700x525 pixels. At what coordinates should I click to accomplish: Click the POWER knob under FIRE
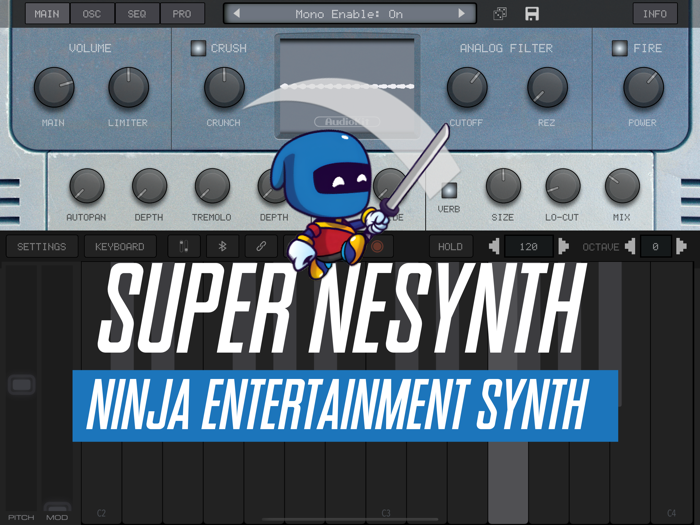click(643, 88)
